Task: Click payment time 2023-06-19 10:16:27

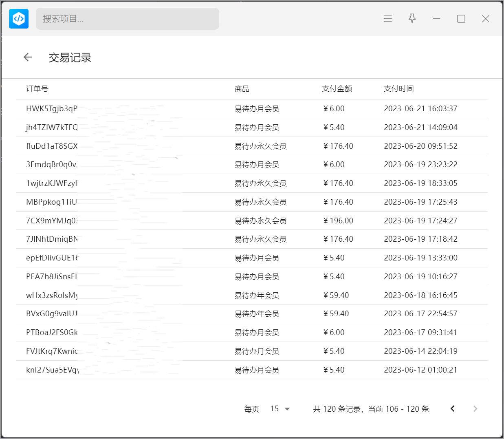Action: point(420,277)
